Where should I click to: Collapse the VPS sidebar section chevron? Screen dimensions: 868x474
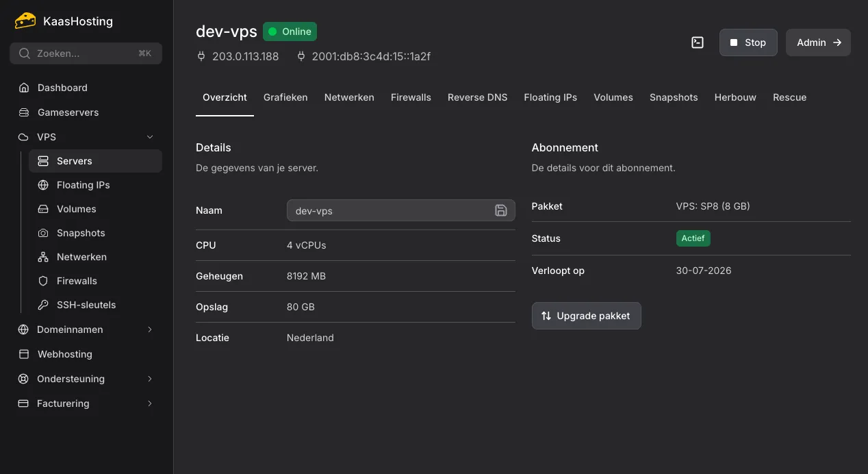151,137
